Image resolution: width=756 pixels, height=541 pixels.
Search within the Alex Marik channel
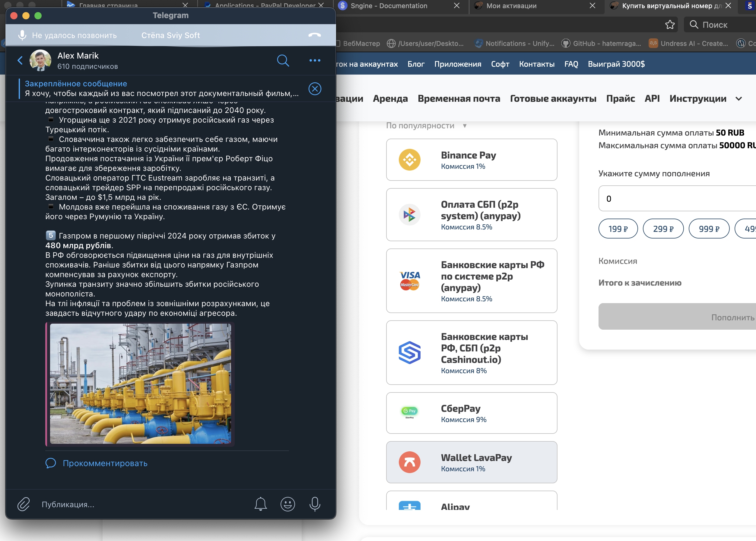(283, 61)
